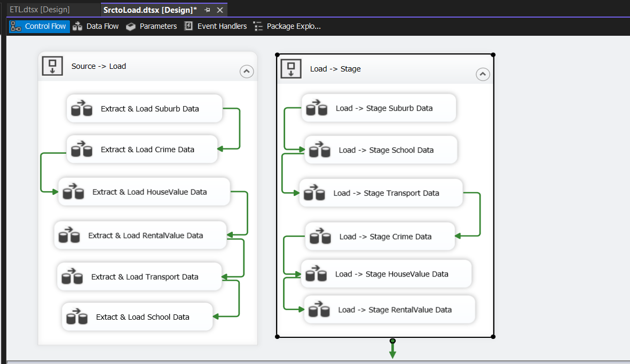The image size is (630, 364).
Task: Click the Load -> Stage sequence container icon
Action: (x=291, y=69)
